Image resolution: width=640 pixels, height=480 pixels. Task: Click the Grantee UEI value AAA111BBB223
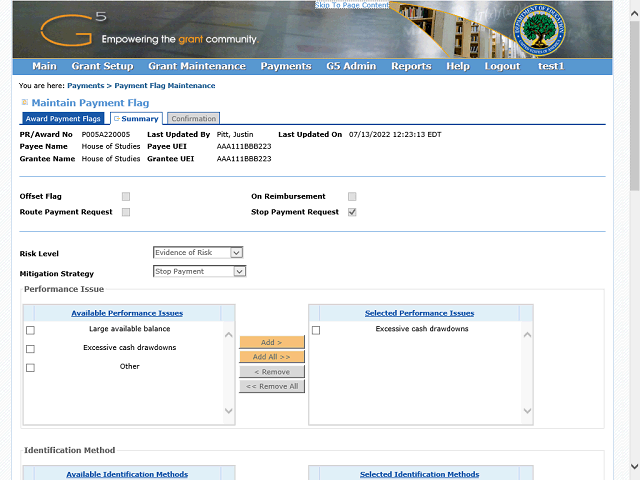click(244, 159)
